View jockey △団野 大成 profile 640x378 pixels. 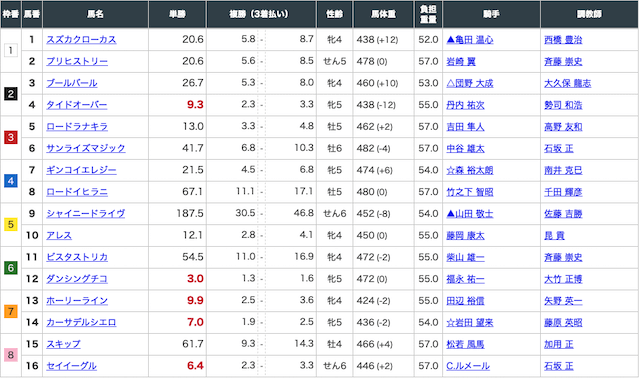pyautogui.click(x=470, y=83)
